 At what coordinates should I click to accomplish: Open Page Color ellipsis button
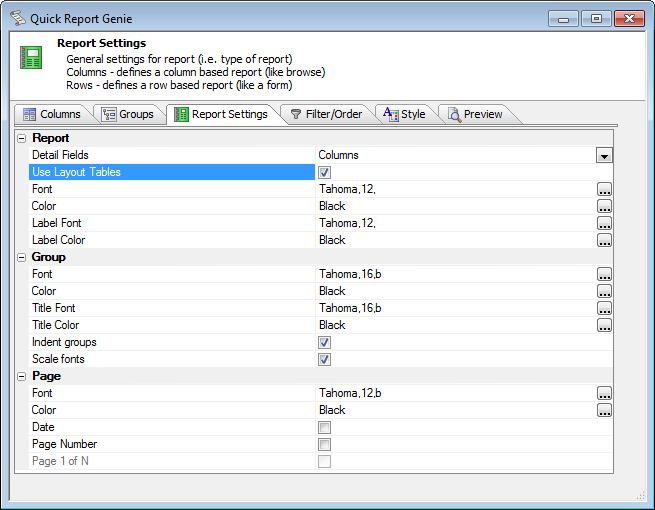coord(604,410)
